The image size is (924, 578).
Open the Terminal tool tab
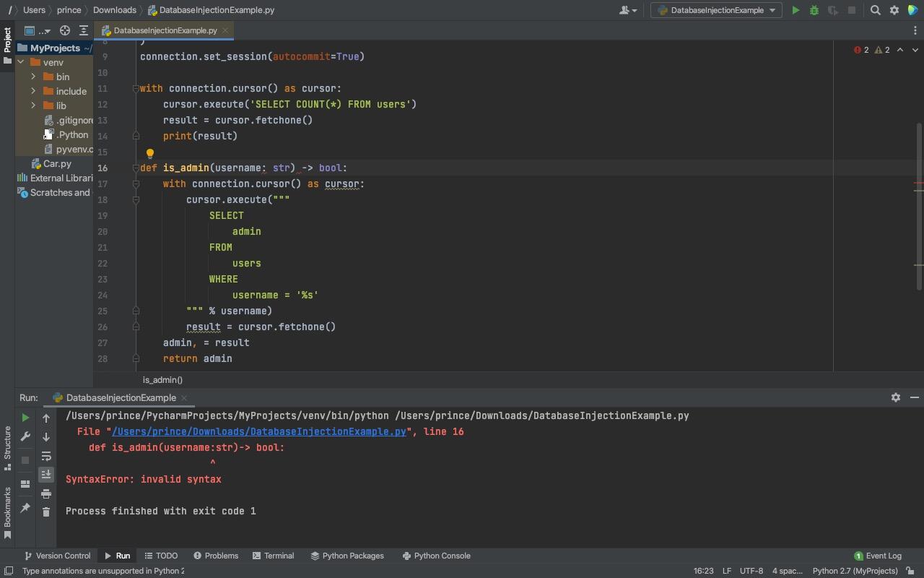tap(273, 556)
